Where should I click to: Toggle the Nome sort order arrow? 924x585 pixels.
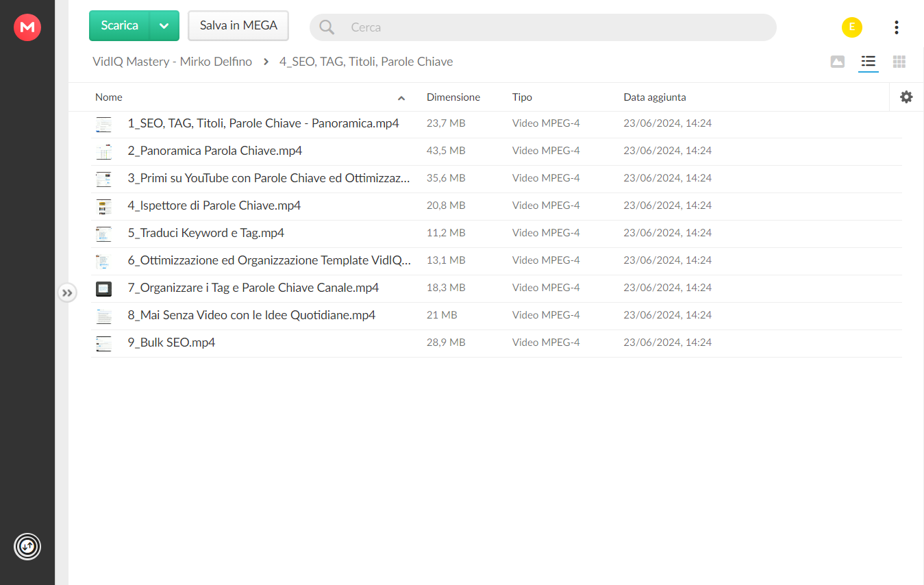pyautogui.click(x=401, y=98)
